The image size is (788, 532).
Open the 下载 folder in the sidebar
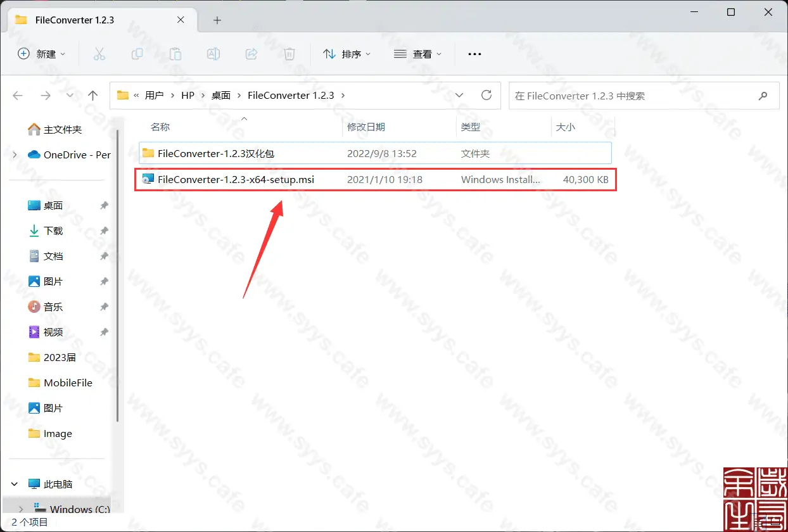tap(52, 231)
